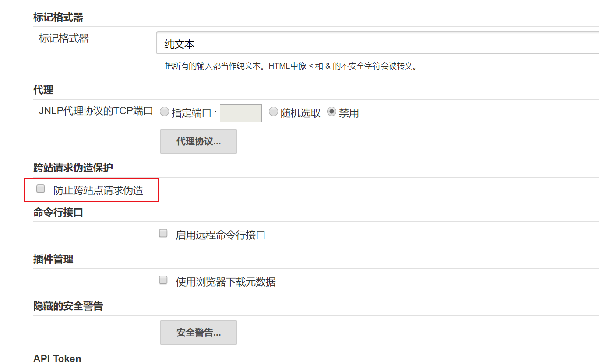Click the TCP port number input field
The image size is (599, 364).
click(240, 113)
